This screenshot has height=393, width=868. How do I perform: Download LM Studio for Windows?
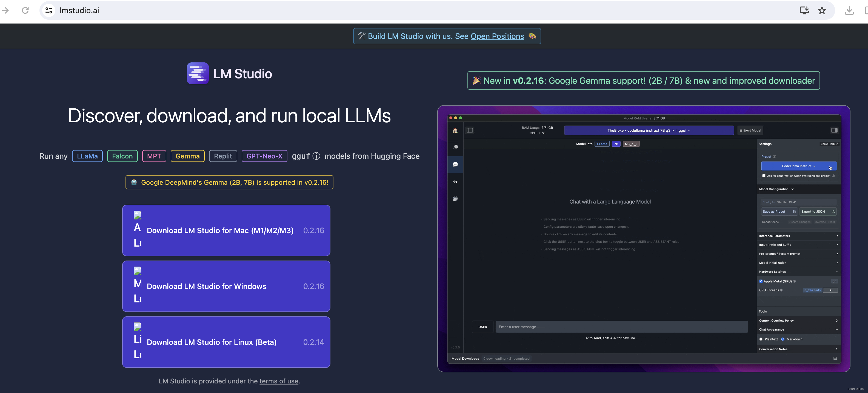tap(226, 286)
